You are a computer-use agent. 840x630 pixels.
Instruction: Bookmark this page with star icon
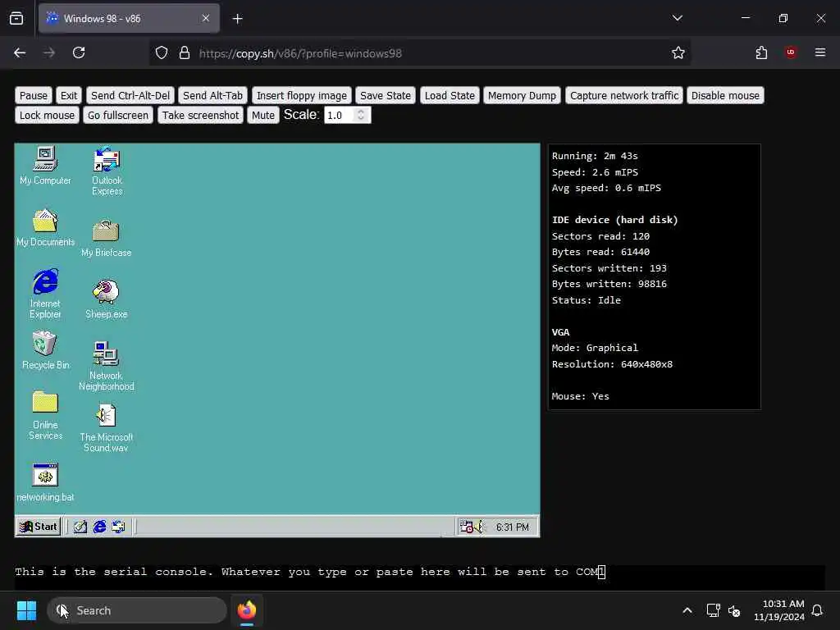point(678,52)
